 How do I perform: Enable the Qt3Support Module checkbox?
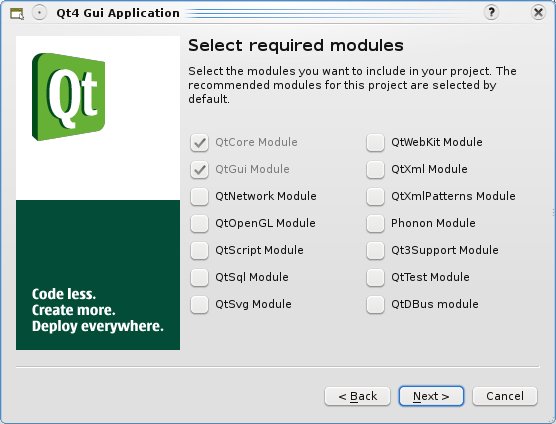(375, 250)
